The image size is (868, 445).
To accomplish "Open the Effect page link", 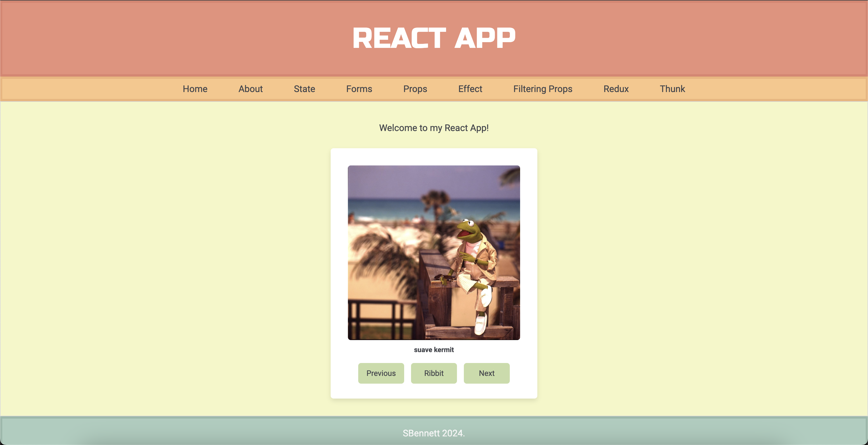I will coord(470,89).
